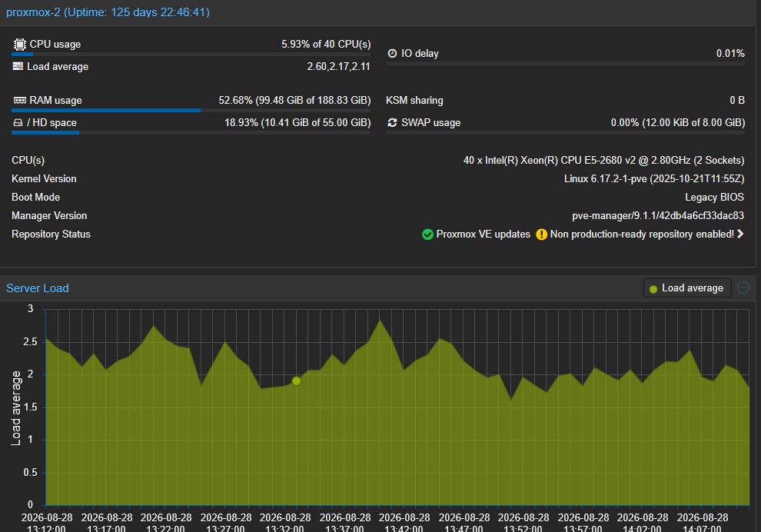Click the IO delay '0.01%' value
Viewport: 761px width, 532px height.
click(730, 53)
